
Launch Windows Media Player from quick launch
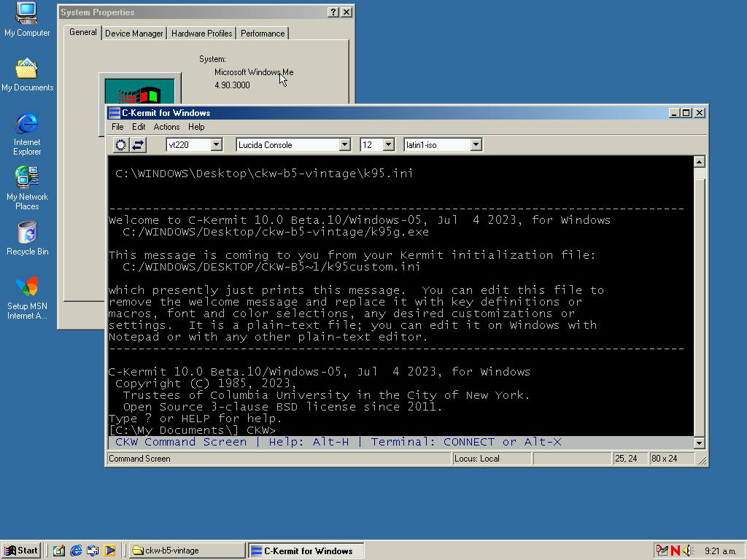point(109,551)
